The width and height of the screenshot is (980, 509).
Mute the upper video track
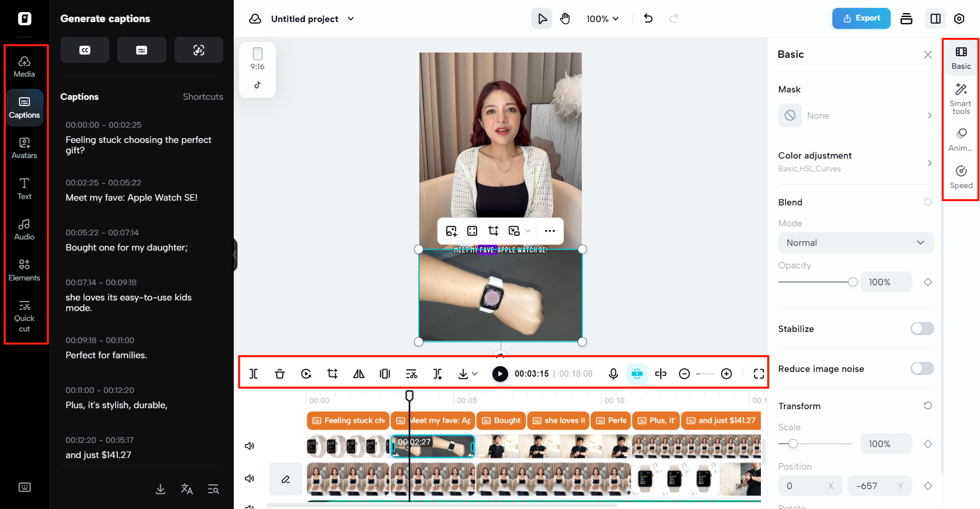[x=250, y=446]
